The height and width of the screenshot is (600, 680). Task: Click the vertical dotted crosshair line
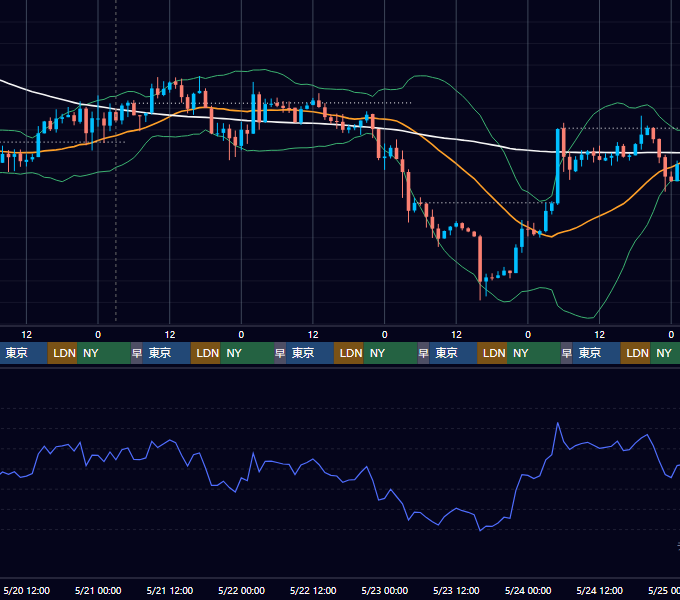(116, 160)
